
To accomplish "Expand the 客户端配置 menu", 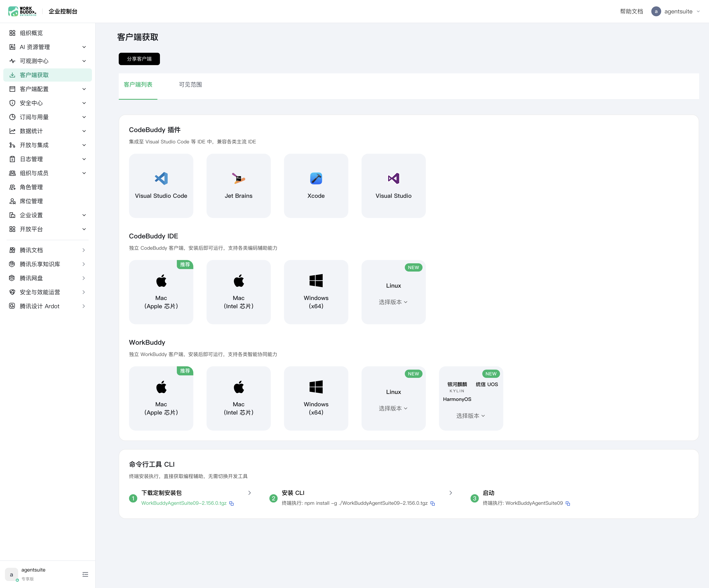I will (x=47, y=89).
